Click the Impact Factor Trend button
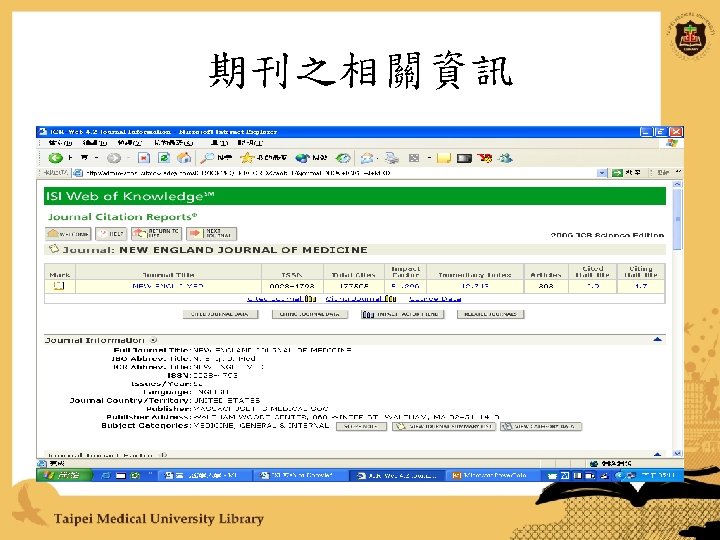Image resolution: width=720 pixels, height=540 pixels. coord(403,314)
